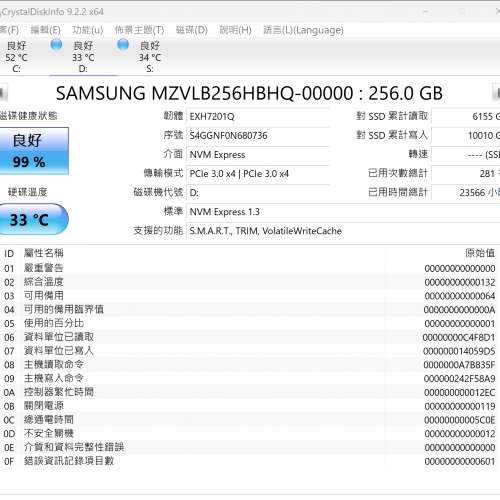Click the blue status orb for drive S:
500x500 pixels.
tap(123, 45)
